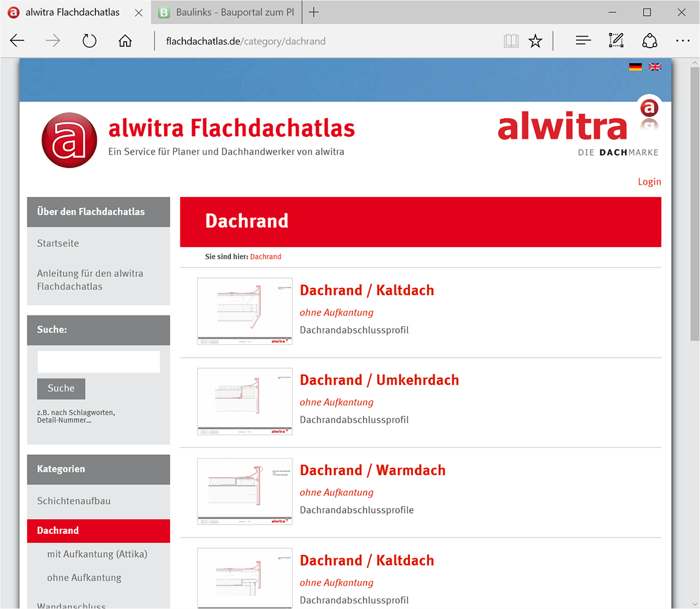Screen dimensions: 700x609
Task: Open the share icon in toolbar
Action: 650,40
